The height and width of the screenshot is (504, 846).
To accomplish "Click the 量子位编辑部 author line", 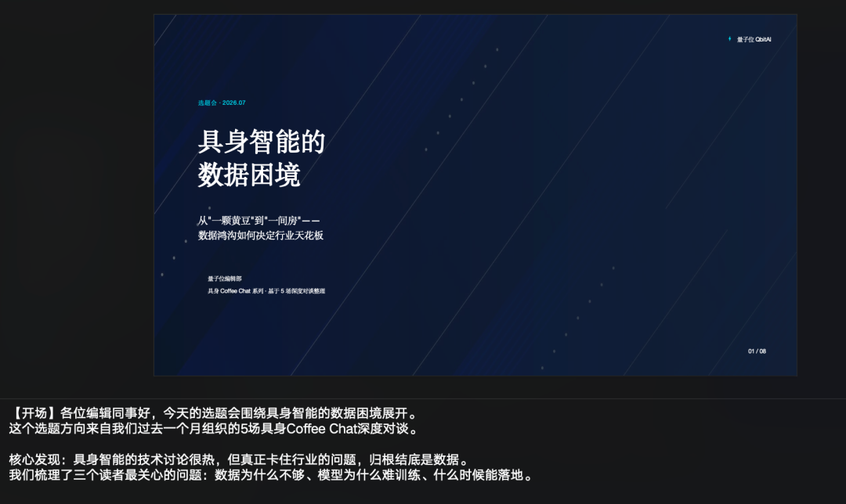I will (225, 279).
